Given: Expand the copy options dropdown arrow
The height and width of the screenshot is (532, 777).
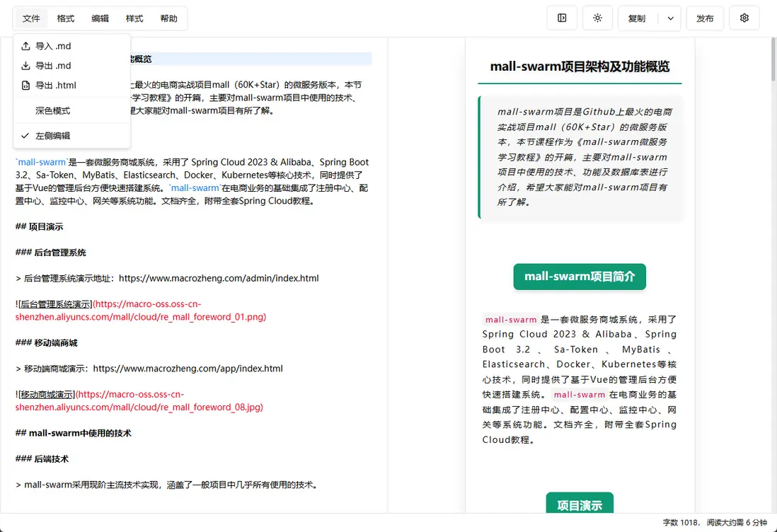Looking at the screenshot, I should pyautogui.click(x=670, y=18).
